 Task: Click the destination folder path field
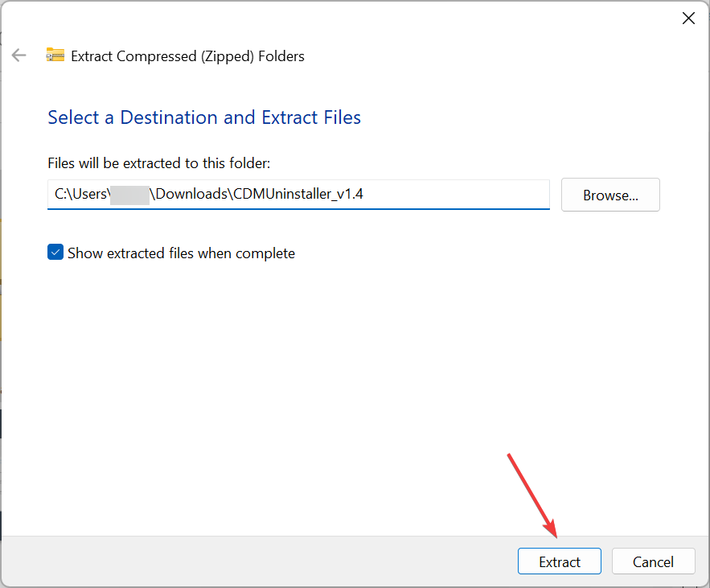298,195
